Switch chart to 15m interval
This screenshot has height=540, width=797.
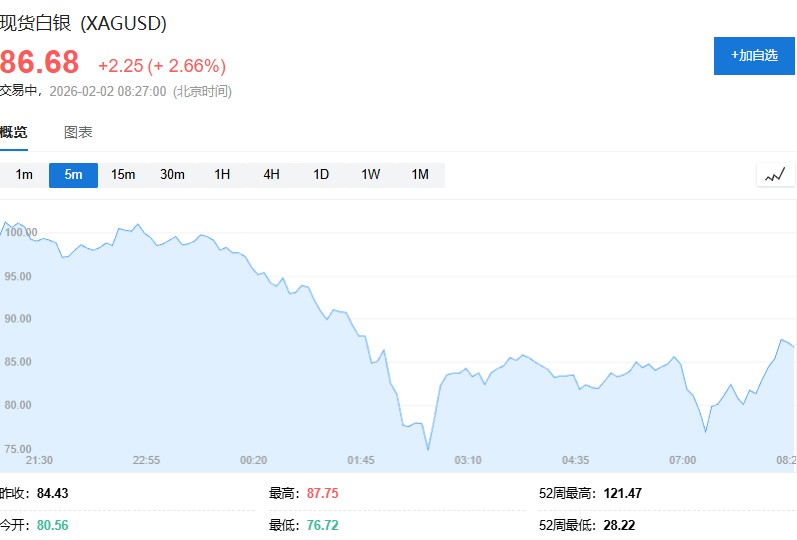[x=123, y=175]
